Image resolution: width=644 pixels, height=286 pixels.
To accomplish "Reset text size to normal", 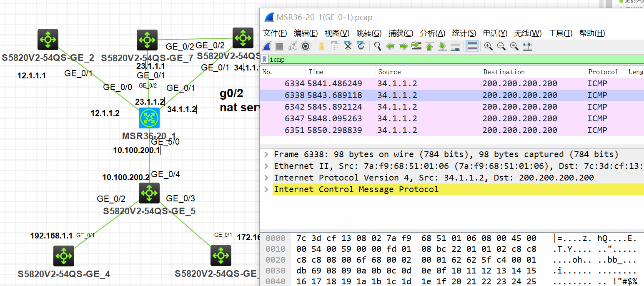I will [514, 46].
